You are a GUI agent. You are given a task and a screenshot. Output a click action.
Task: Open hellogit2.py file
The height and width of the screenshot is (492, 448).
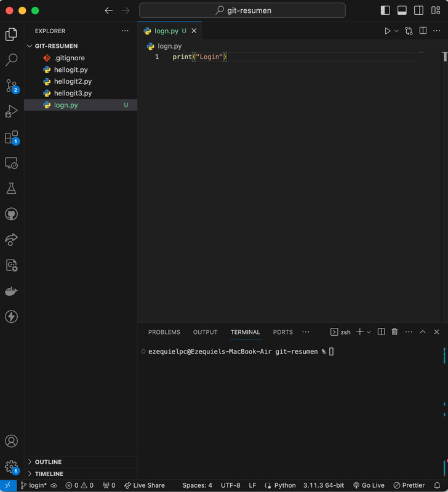click(81, 81)
